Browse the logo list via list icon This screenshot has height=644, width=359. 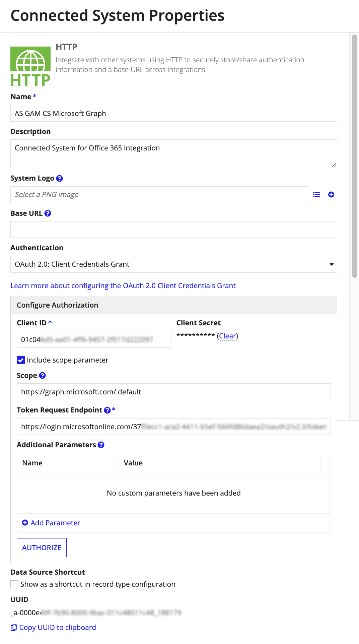[x=317, y=195]
